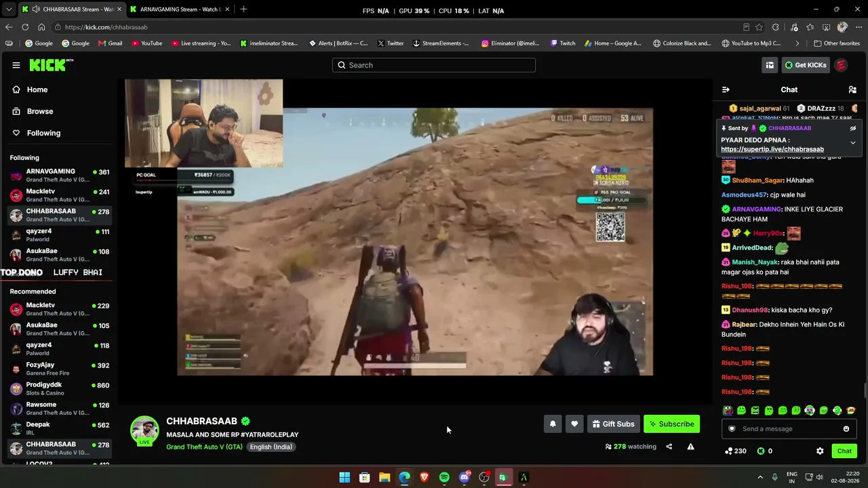The width and height of the screenshot is (868, 488).
Task: Click the English (India) language tag
Action: click(271, 447)
